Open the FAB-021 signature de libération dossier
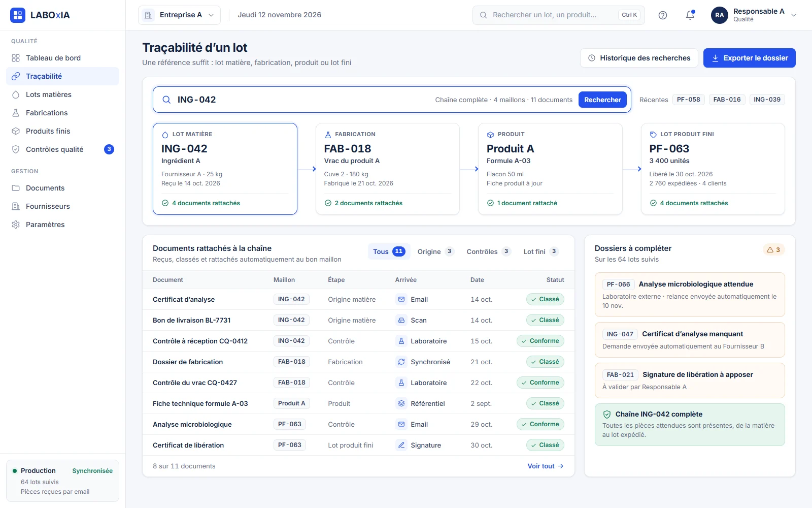 point(690,380)
